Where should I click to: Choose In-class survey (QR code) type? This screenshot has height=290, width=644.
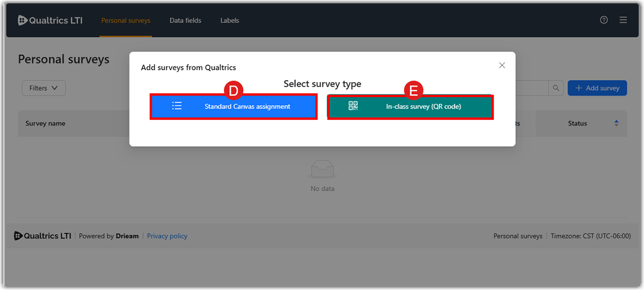[x=410, y=106]
